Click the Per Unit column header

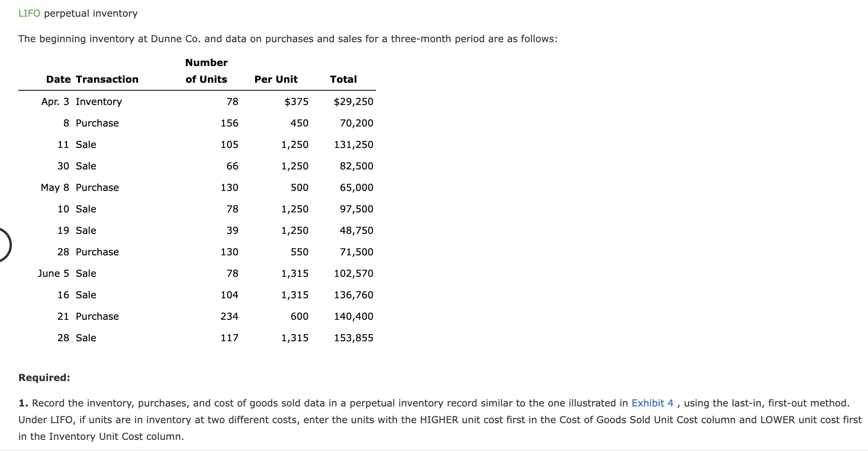tap(276, 79)
